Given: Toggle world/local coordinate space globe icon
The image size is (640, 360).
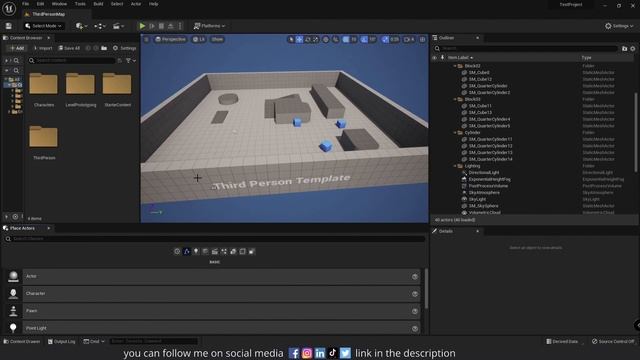Looking at the screenshot, I should 325,40.
